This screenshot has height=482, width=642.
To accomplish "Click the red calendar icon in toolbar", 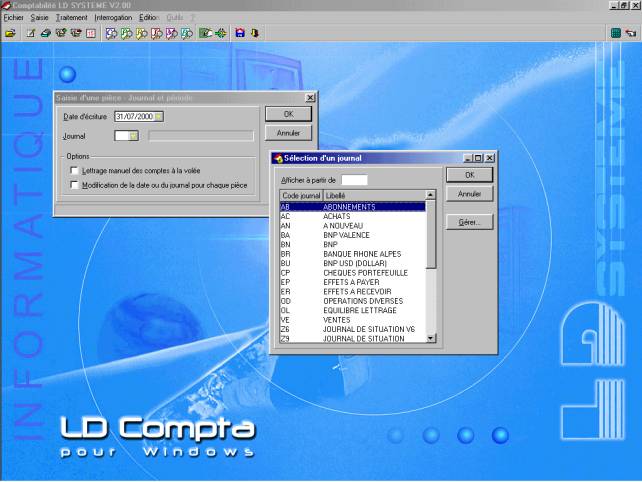I will (x=91, y=33).
